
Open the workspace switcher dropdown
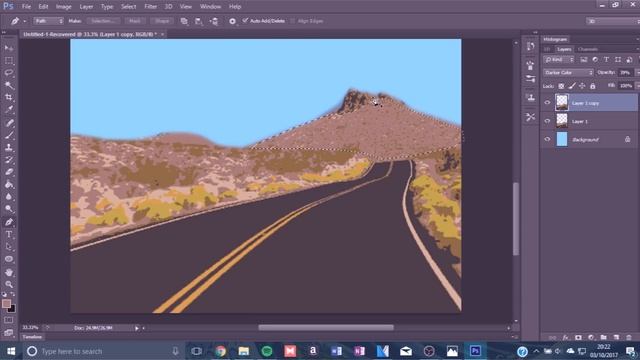tap(612, 21)
